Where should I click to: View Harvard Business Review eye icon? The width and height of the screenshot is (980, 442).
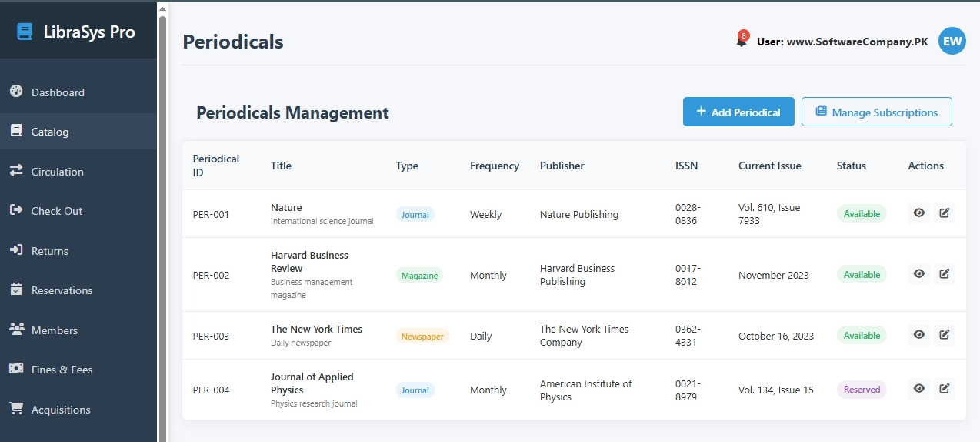(x=918, y=274)
